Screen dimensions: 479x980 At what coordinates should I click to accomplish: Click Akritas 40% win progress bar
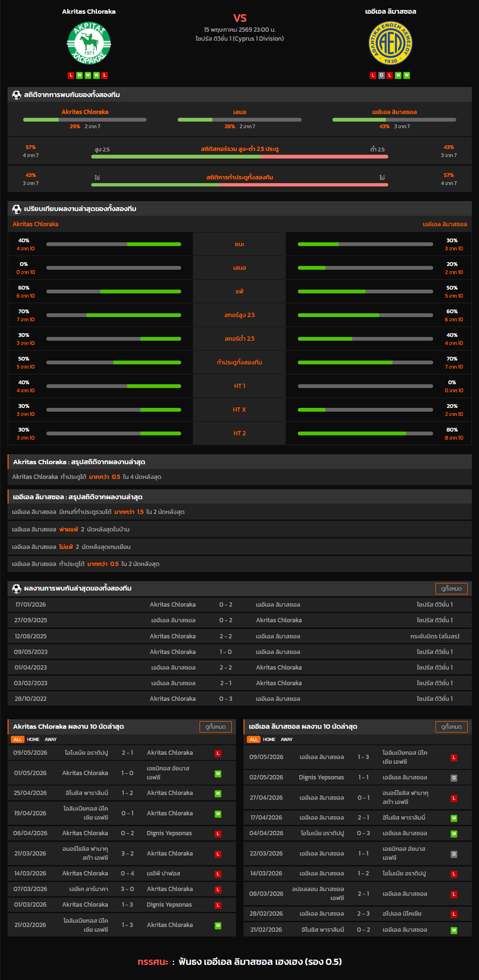tap(113, 244)
